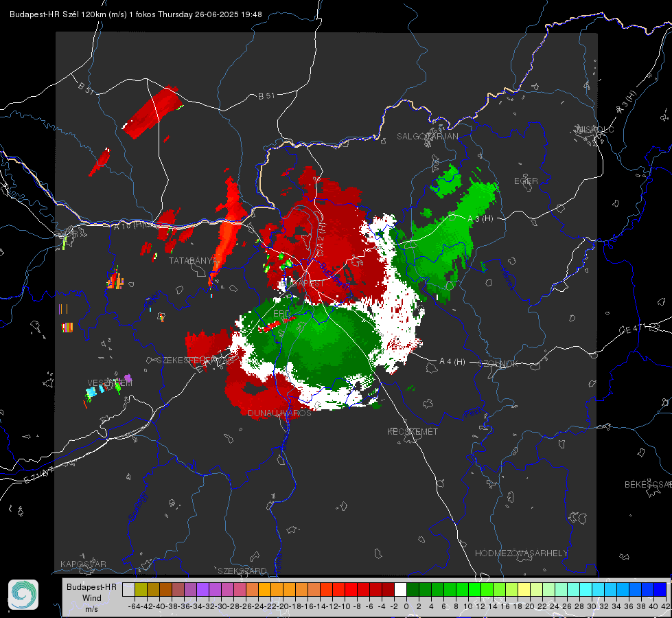
Task: Select the white legend swatch between -2 and 0
Action: [x=400, y=589]
